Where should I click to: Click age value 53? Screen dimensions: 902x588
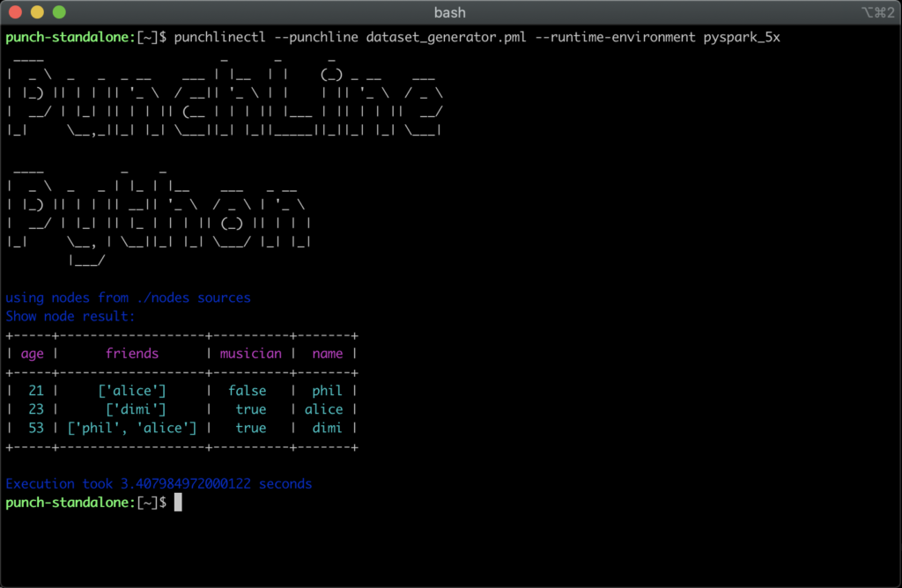[x=36, y=428]
